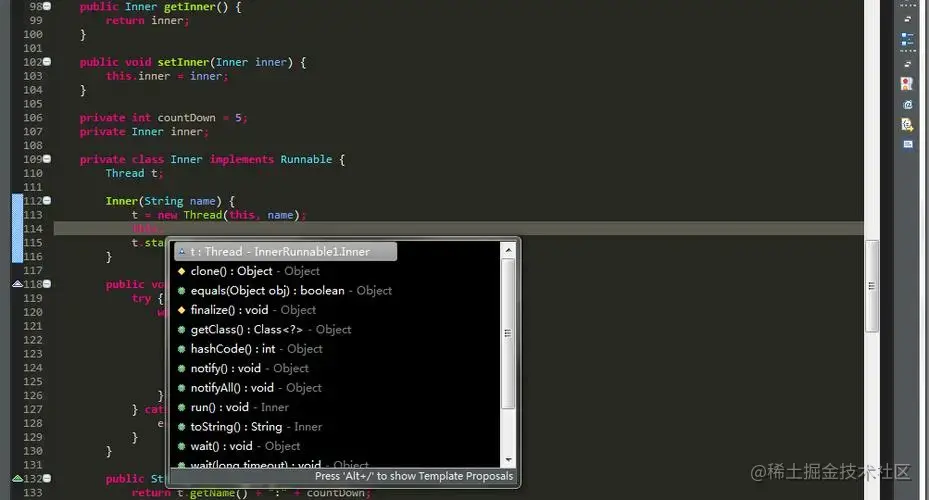
Task: Open the Outline view icon in side trim
Action: pos(907,39)
